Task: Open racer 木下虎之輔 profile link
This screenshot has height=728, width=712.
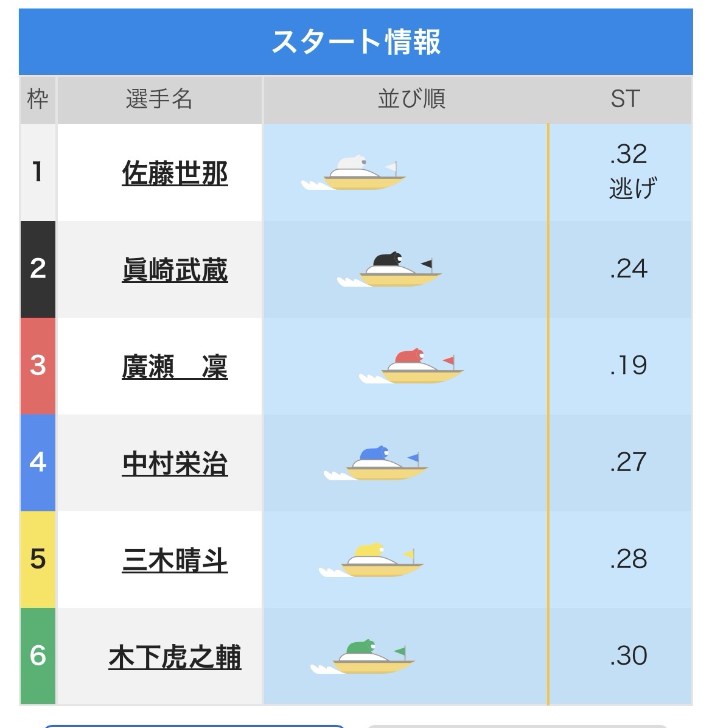Action: 175,657
